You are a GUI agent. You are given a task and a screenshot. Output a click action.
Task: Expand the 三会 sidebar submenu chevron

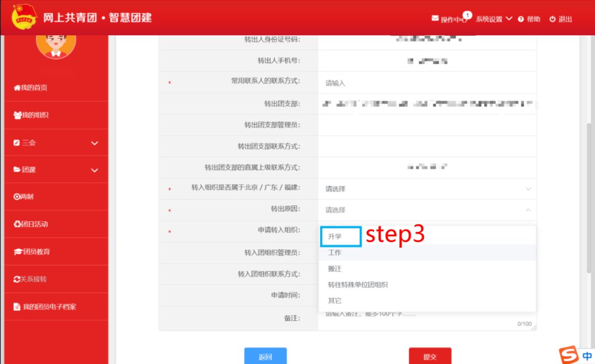pos(95,143)
